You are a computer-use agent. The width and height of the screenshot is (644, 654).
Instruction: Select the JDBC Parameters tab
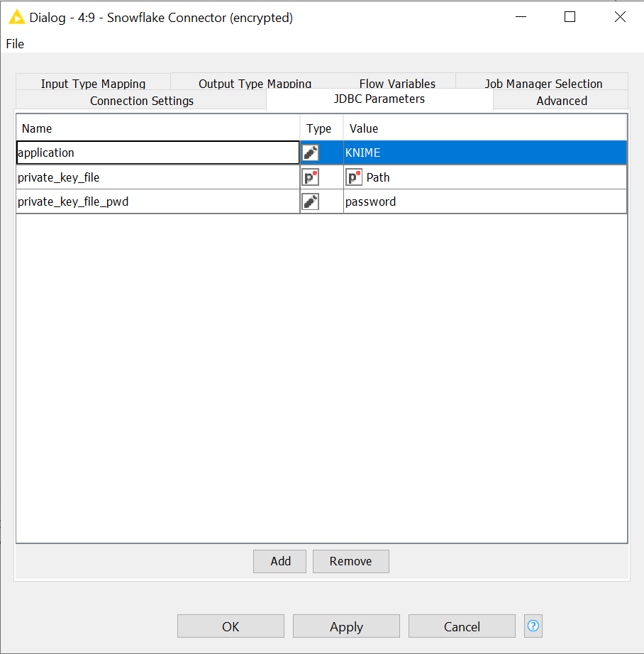pos(379,99)
